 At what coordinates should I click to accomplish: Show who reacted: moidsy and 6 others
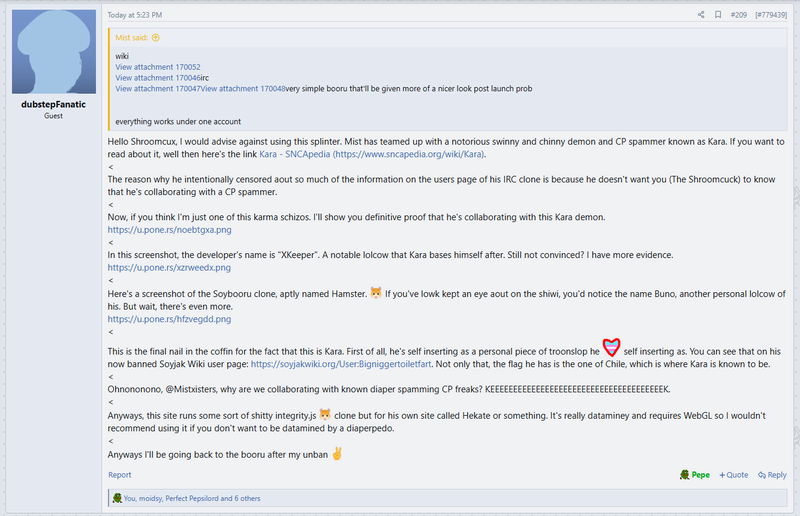coord(192,498)
